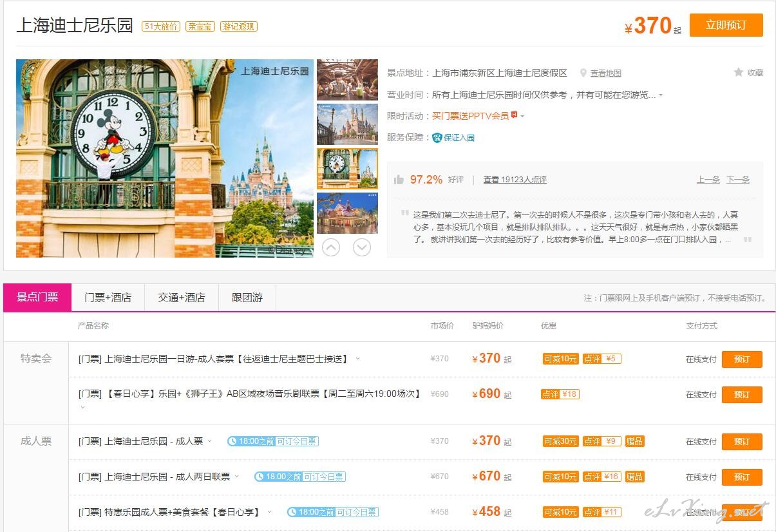Click 点评 ¥9 badge
The image size is (776, 532).
pos(602,441)
